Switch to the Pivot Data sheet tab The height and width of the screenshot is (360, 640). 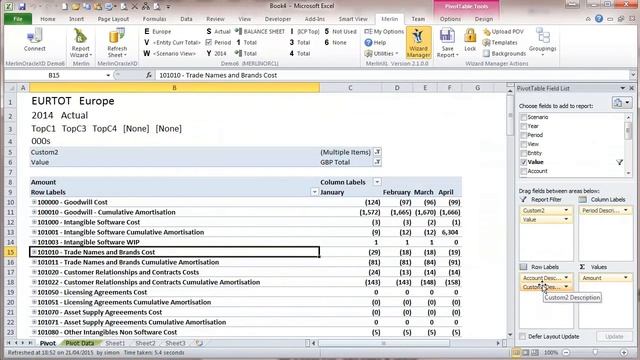80,343
